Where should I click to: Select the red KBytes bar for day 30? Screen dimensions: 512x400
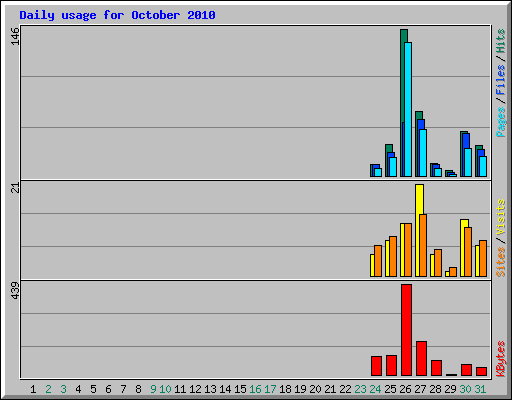tap(466, 370)
